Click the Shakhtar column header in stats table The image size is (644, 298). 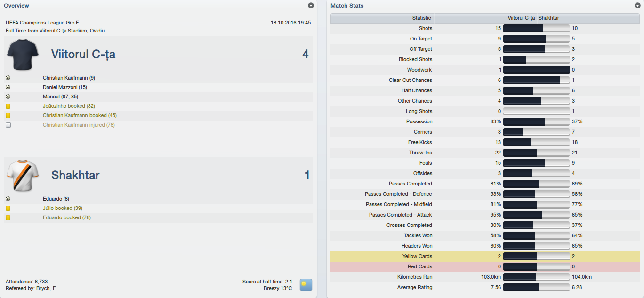tap(549, 18)
